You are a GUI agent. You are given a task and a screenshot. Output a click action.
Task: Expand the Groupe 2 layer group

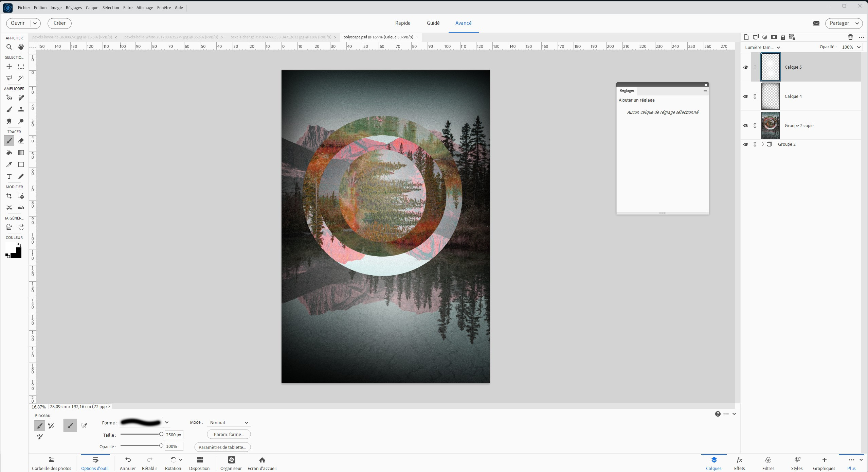763,144
